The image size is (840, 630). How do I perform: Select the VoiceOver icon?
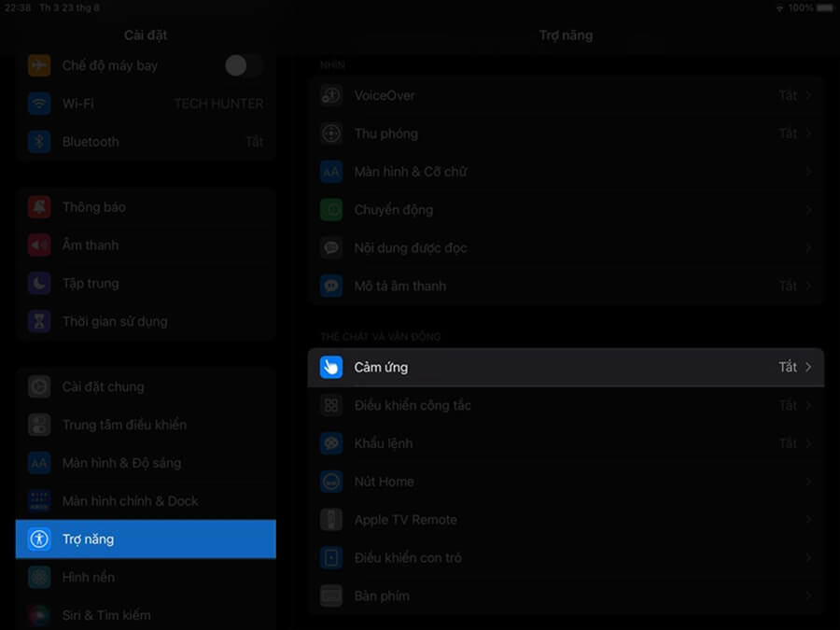coord(331,95)
